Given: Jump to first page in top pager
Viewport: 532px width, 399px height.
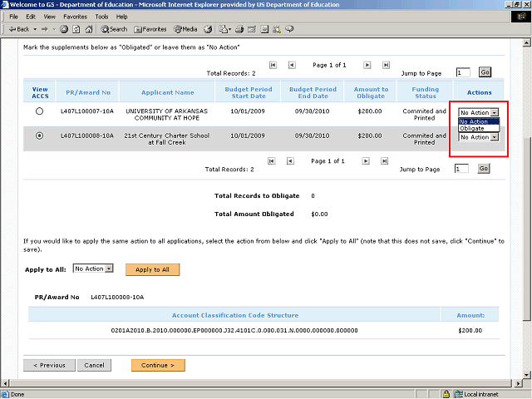Looking at the screenshot, I should pos(273,65).
